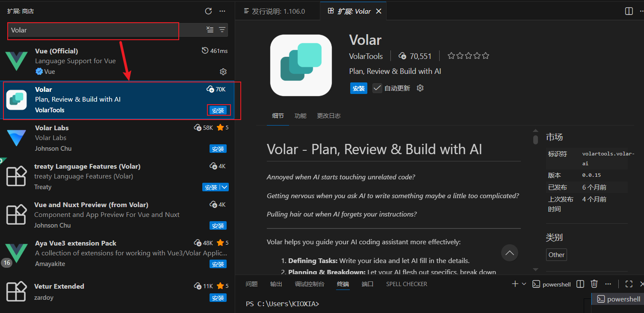The width and height of the screenshot is (644, 313).
Task: Select Other category tag
Action: [x=556, y=255]
